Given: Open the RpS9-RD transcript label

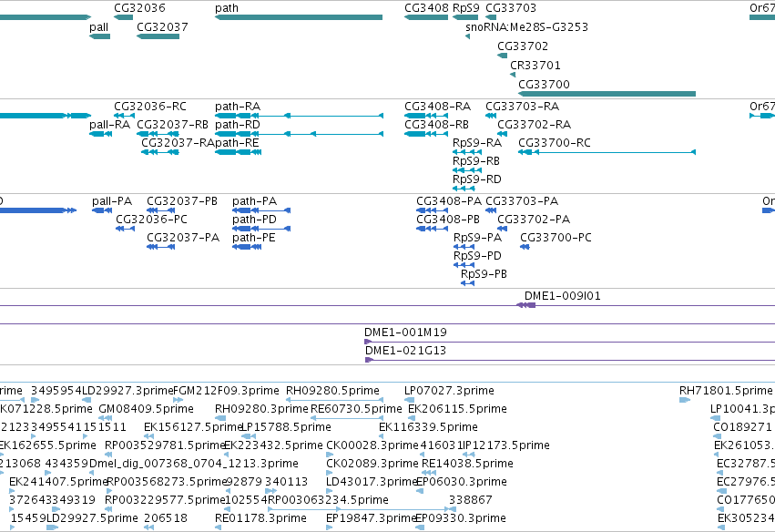Looking at the screenshot, I should coord(477,179).
